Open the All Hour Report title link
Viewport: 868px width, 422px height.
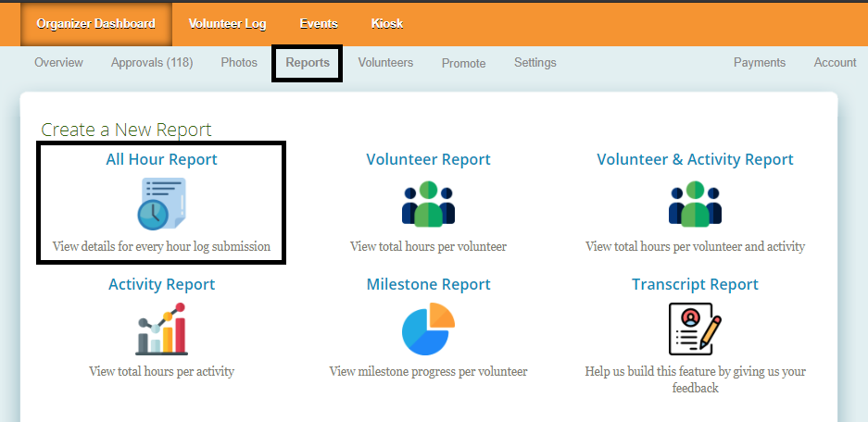click(161, 159)
